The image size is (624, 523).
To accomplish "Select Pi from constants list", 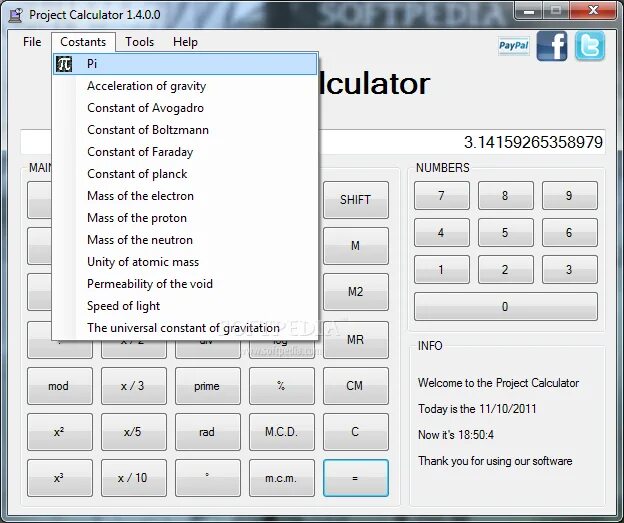I will coord(185,64).
